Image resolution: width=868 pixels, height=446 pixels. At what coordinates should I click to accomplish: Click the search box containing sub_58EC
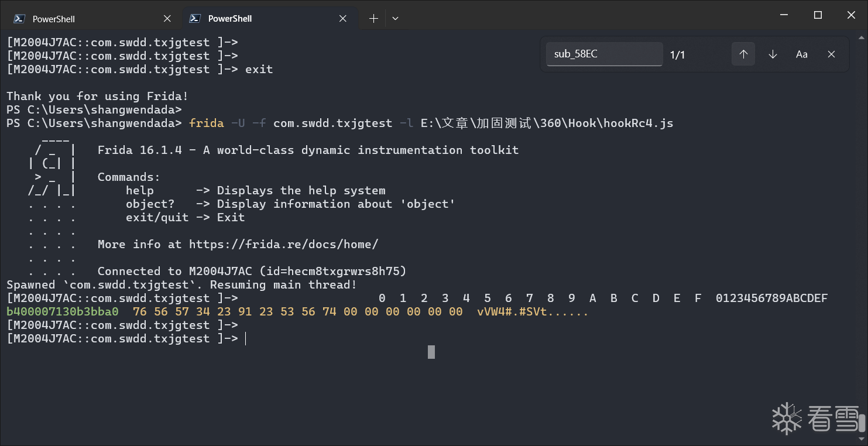click(x=603, y=54)
